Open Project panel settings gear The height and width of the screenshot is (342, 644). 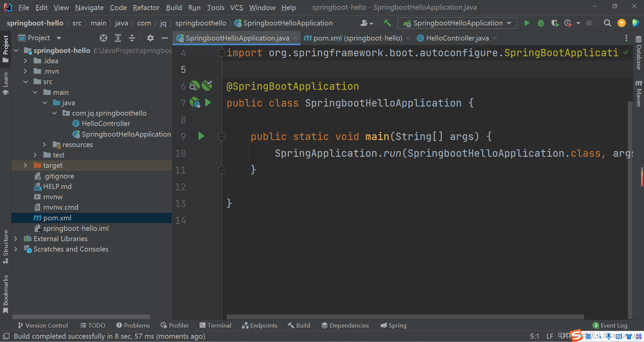pos(150,38)
